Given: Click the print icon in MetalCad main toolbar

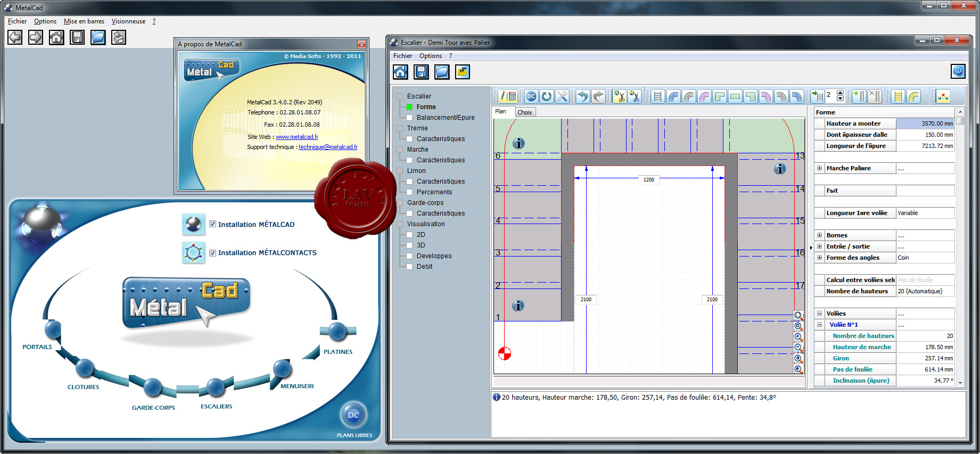Looking at the screenshot, I should point(119,37).
